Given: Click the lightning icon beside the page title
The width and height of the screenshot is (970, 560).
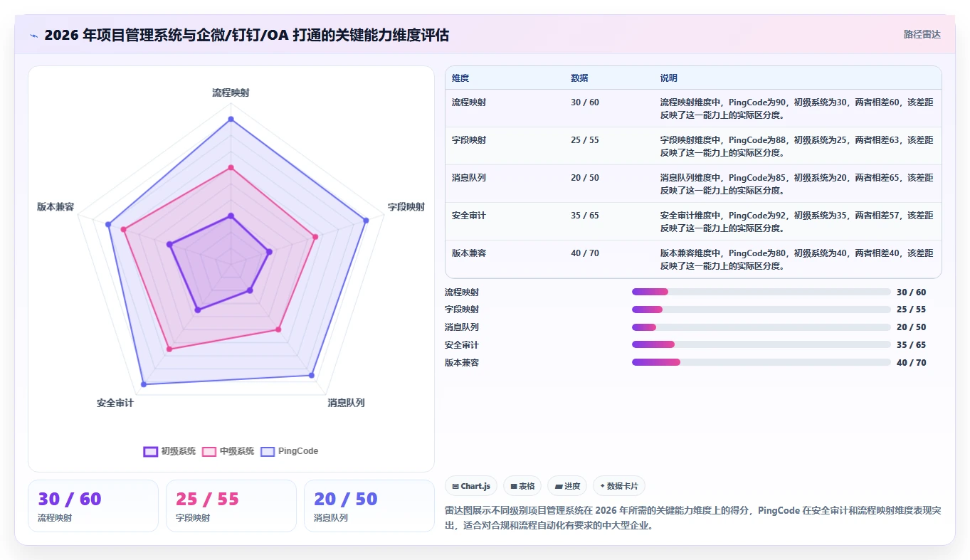Looking at the screenshot, I should [x=33, y=36].
